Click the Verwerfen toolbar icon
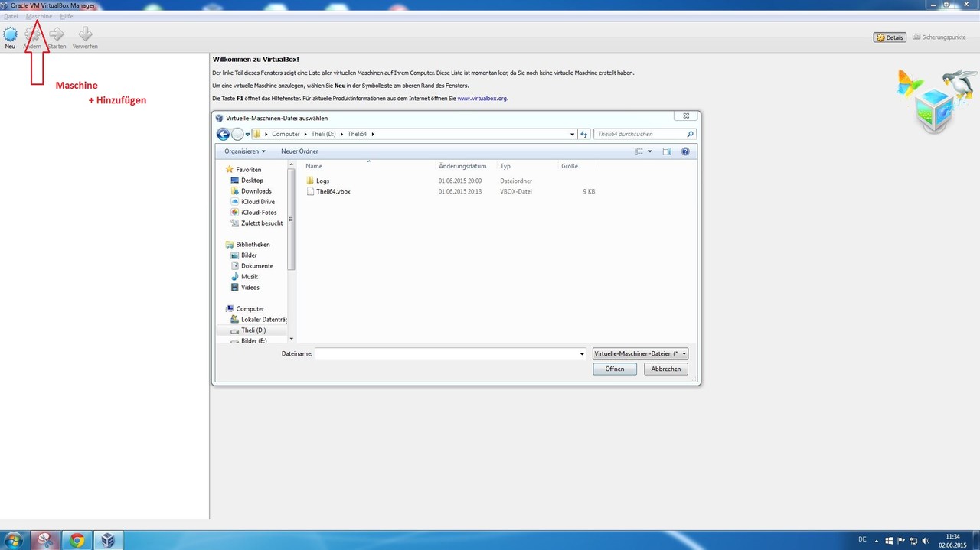The width and height of the screenshot is (980, 550). 85,37
